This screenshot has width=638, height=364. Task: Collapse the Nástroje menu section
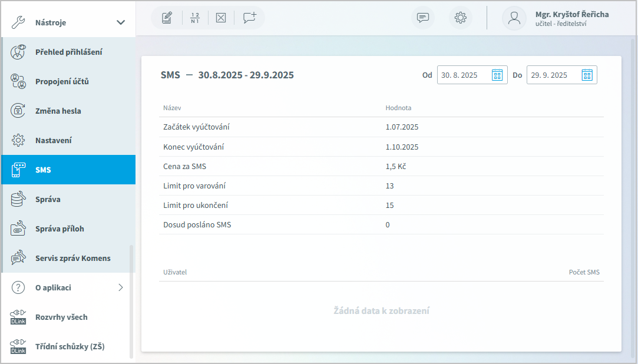click(121, 22)
